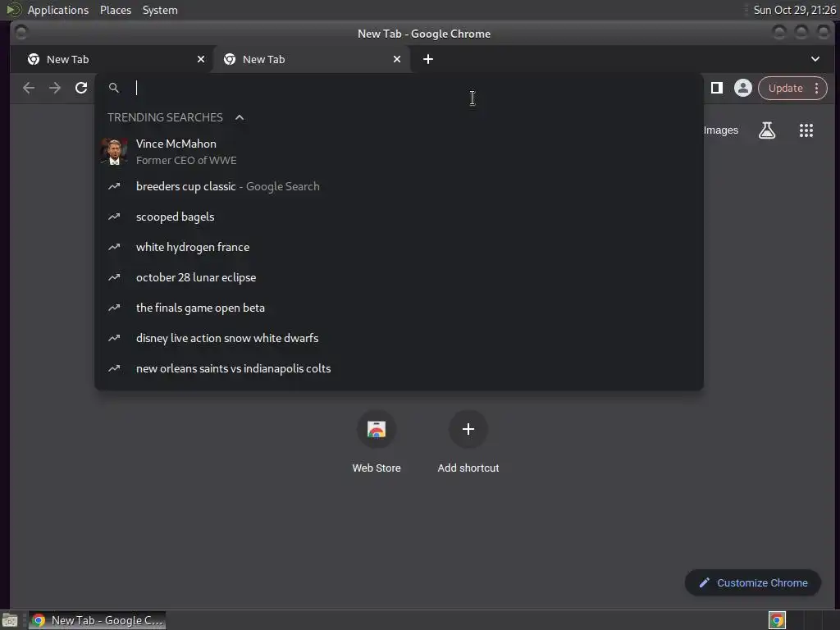Close the first New Tab tab
840x630 pixels.
(201, 59)
